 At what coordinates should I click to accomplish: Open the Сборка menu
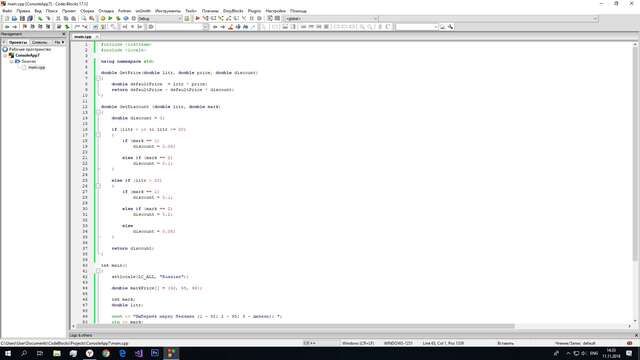coord(87,11)
